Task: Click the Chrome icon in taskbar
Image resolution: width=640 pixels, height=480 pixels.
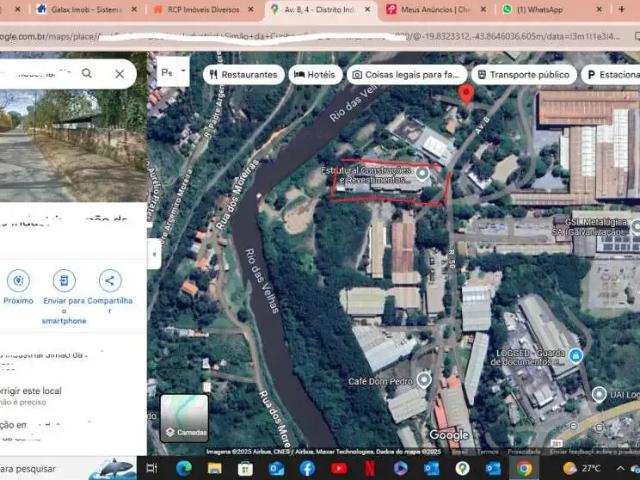Action: (524, 469)
